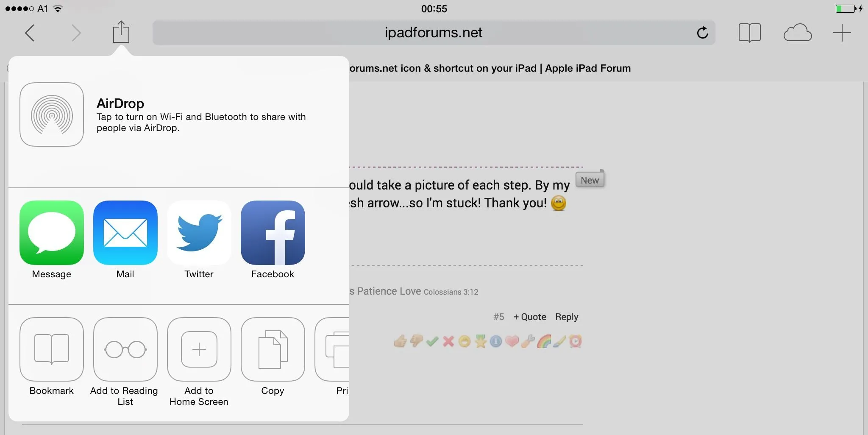Tap the share button in toolbar
Screen dimensions: 868x435
click(x=121, y=32)
